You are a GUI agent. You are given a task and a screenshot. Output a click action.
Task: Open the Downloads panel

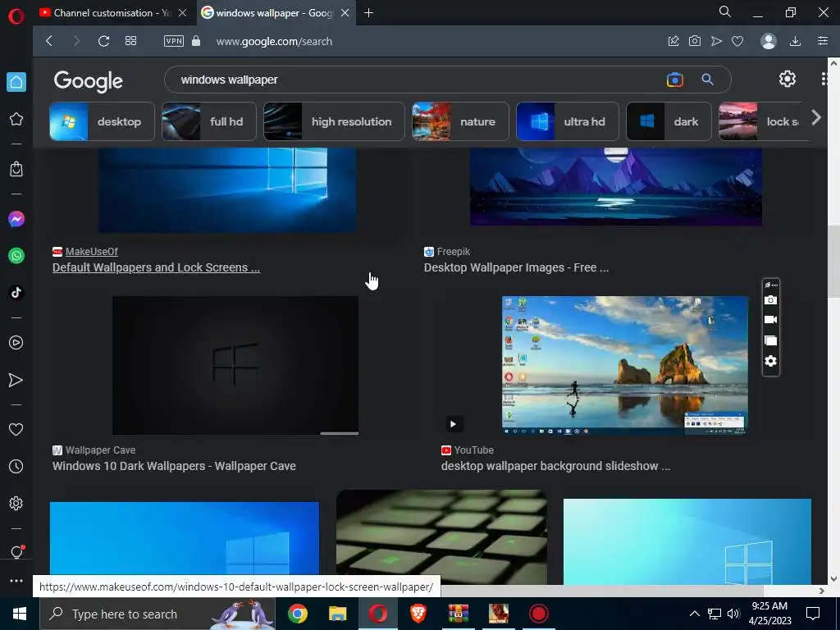pyautogui.click(x=796, y=41)
